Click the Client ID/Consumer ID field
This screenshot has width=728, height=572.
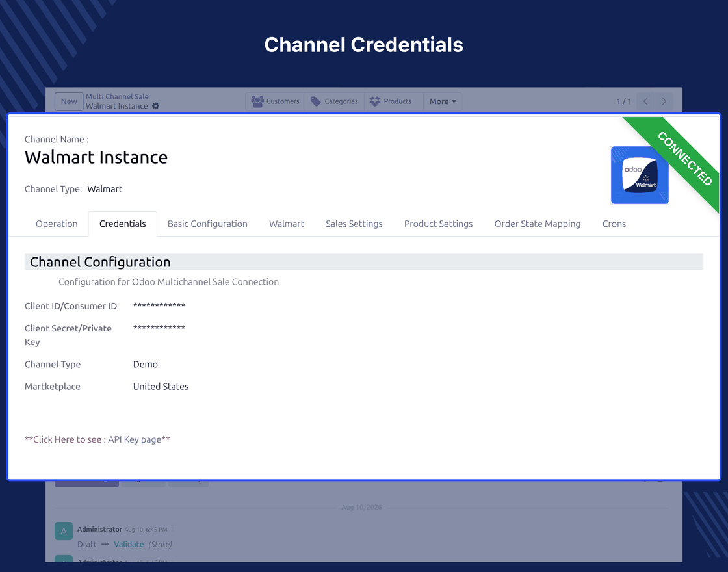click(x=159, y=305)
